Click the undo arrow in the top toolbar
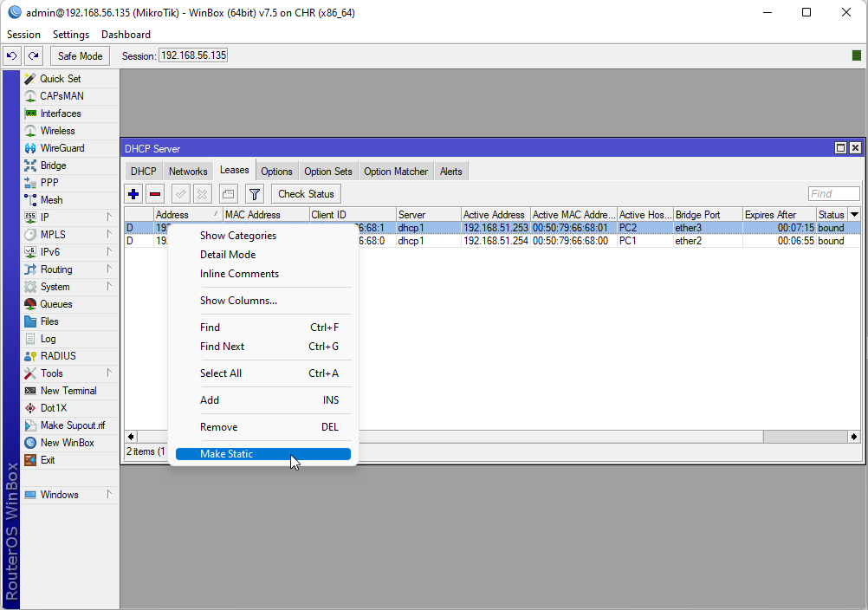Viewport: 868px width, 610px height. [x=11, y=55]
